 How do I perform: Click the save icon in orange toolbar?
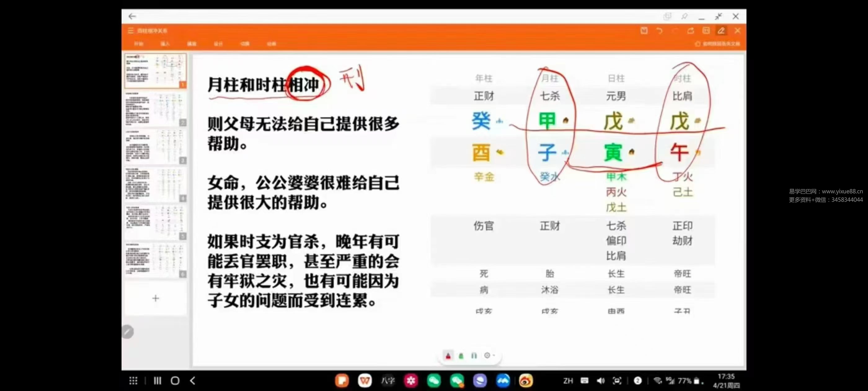[x=644, y=31]
